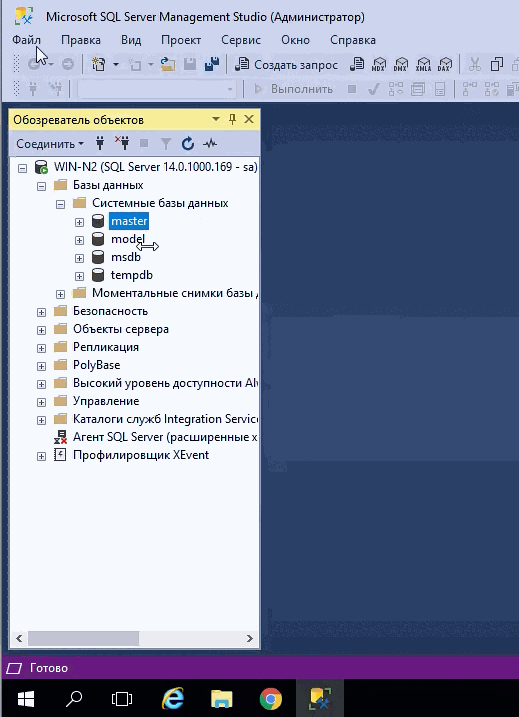Open the Правка menu
The image size is (519, 717).
[x=81, y=40]
